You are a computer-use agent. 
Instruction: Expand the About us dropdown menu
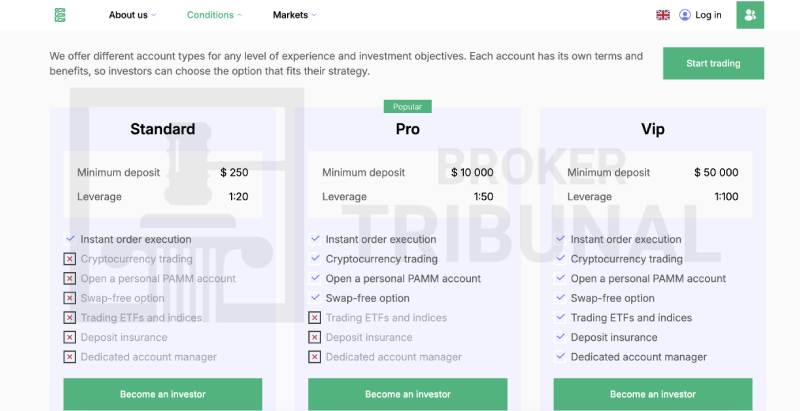point(132,15)
